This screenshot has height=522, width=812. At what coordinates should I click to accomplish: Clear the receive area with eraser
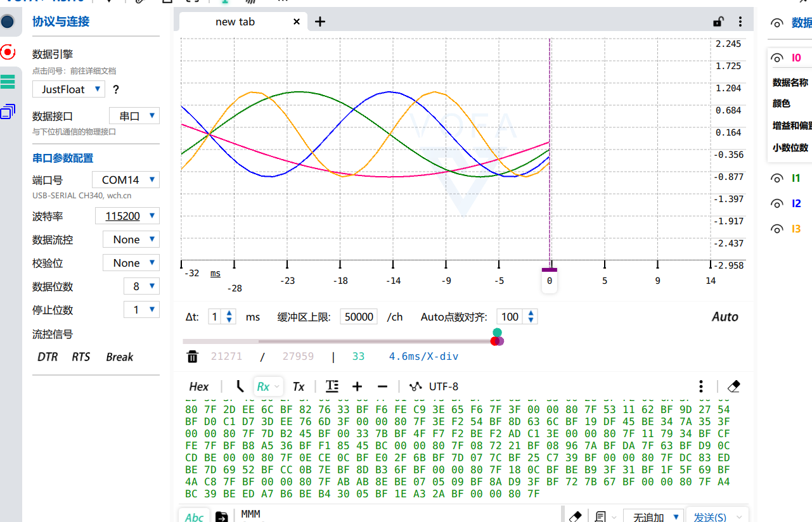point(734,386)
